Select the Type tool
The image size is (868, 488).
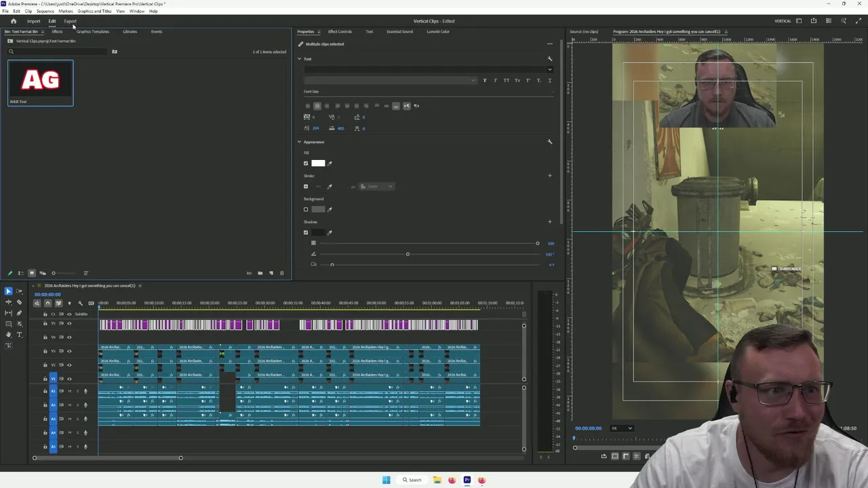pyautogui.click(x=19, y=335)
